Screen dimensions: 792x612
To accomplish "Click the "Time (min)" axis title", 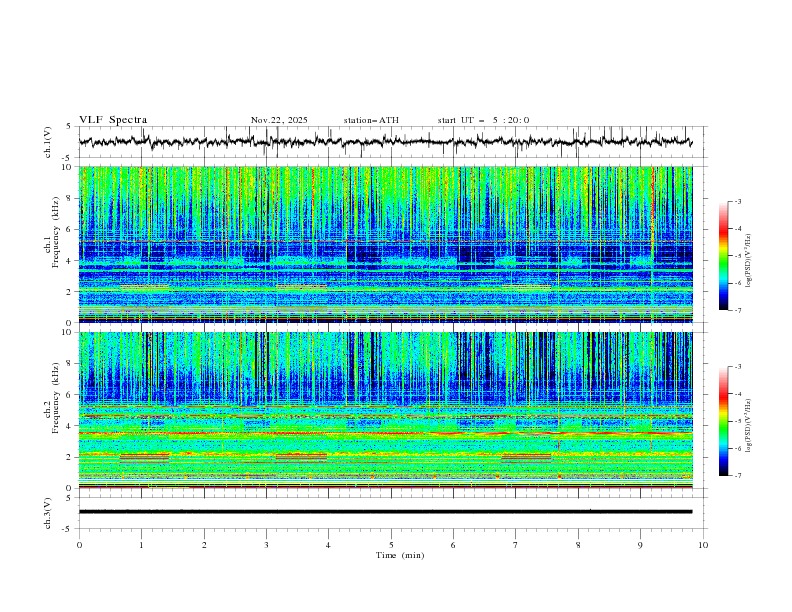I will pos(400,555).
